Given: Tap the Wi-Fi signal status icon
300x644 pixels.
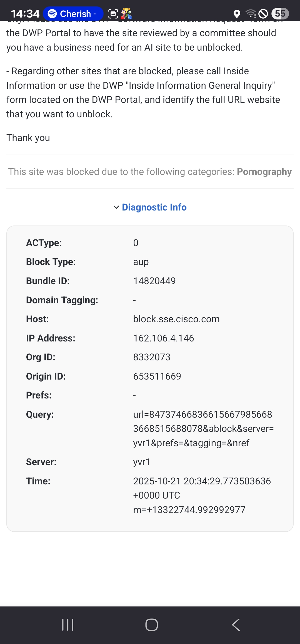Looking at the screenshot, I should click(x=251, y=13).
